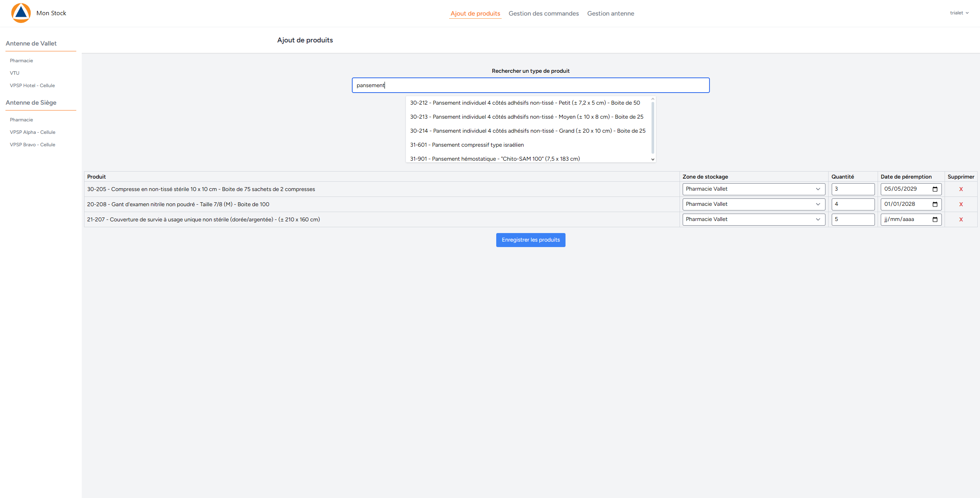Open calendar picker for empty jj/mm/aaaa date
The width and height of the screenshot is (980, 498).
point(935,219)
